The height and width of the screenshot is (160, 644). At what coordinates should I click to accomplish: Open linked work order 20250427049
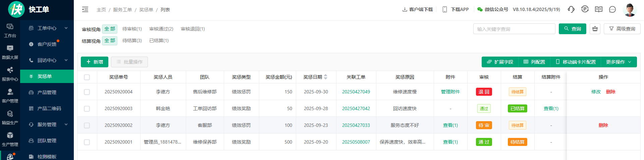coord(356,92)
